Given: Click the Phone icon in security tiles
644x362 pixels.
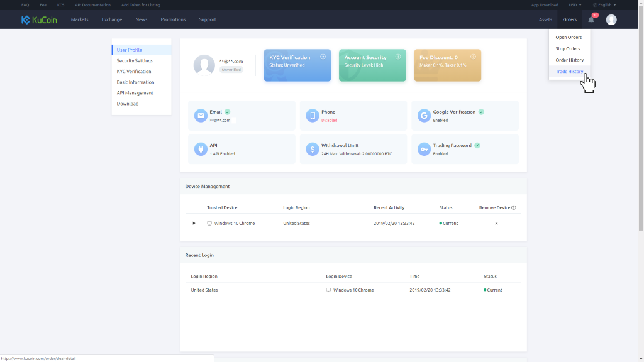Looking at the screenshot, I should pyautogui.click(x=313, y=116).
